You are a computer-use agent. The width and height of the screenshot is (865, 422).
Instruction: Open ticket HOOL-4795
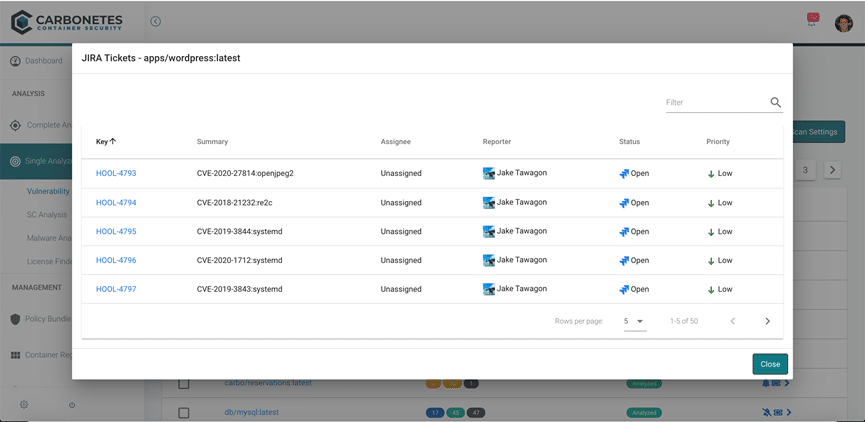tap(116, 231)
